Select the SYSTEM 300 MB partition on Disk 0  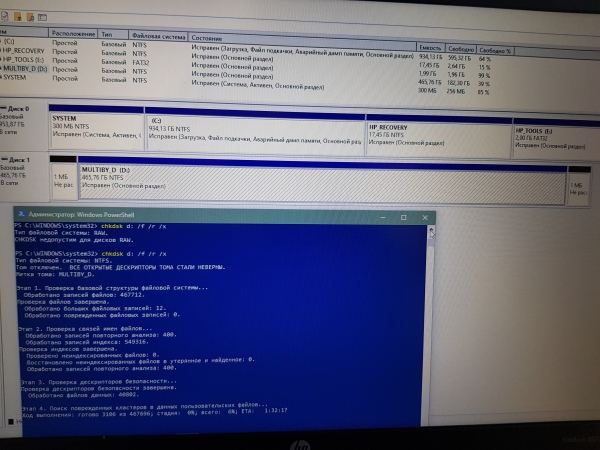[95, 130]
